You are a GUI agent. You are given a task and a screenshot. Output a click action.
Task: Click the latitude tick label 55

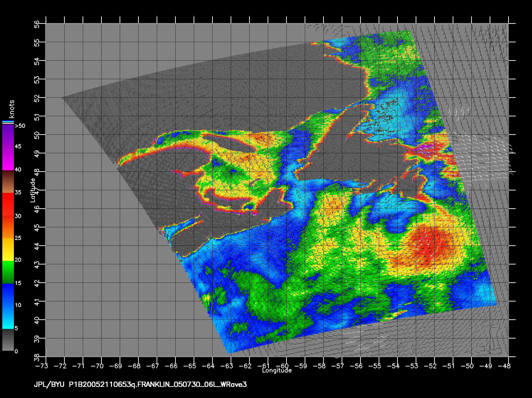[37, 43]
